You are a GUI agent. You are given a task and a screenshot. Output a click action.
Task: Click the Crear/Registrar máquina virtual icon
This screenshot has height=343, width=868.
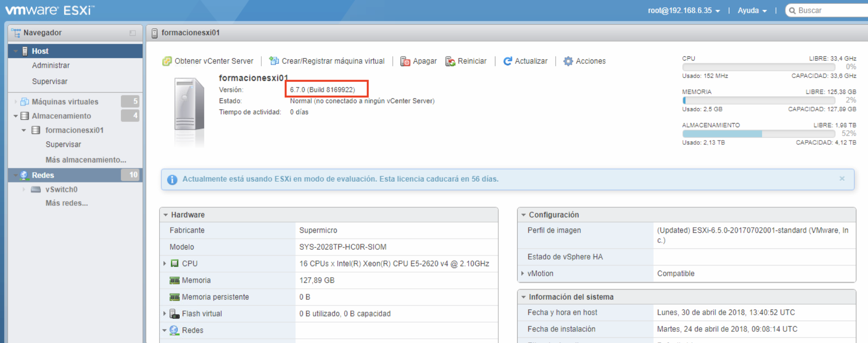coord(274,61)
